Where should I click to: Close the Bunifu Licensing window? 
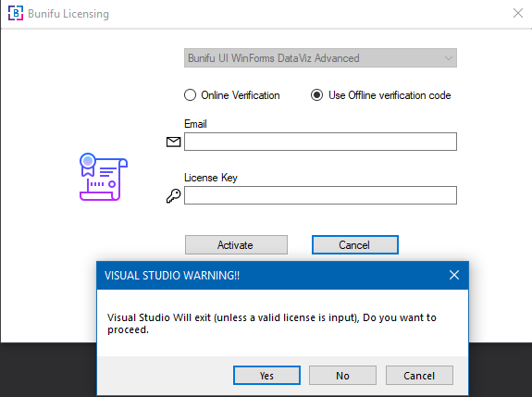[518, 13]
